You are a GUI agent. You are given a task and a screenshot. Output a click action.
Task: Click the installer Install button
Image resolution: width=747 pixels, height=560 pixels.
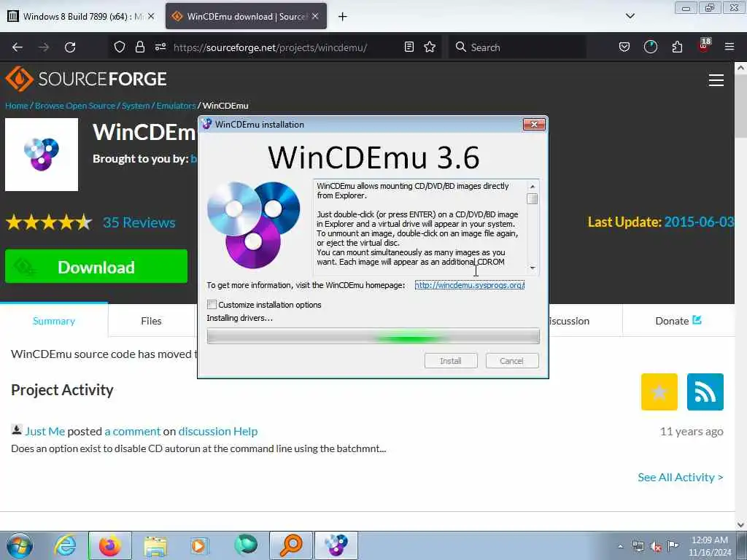click(x=451, y=361)
